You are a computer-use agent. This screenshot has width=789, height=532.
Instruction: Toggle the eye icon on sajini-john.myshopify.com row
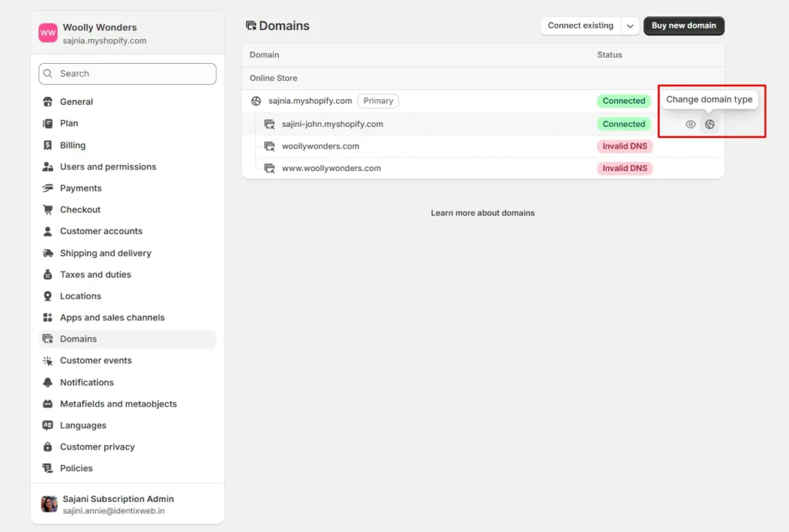690,124
